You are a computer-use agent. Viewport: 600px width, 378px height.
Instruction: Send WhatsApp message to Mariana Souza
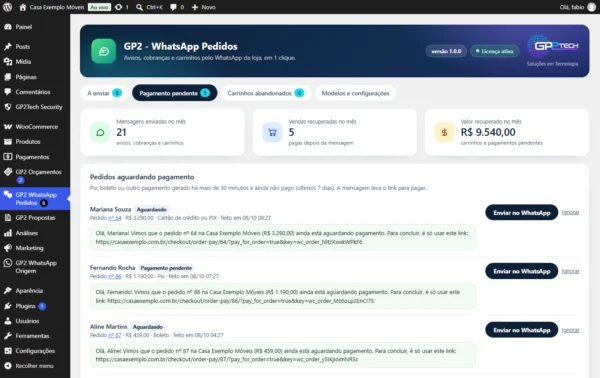(522, 212)
